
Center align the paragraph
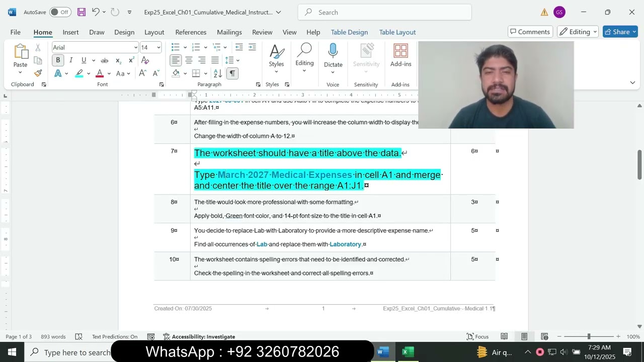(x=189, y=60)
